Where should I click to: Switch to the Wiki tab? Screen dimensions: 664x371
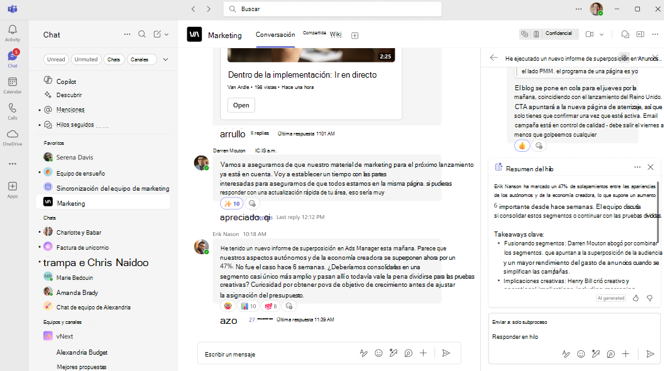(x=336, y=34)
